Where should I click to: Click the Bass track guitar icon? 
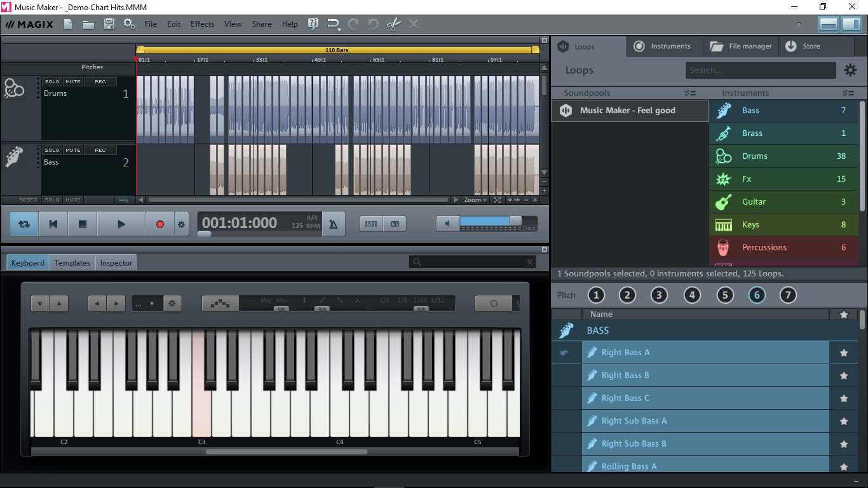point(14,157)
